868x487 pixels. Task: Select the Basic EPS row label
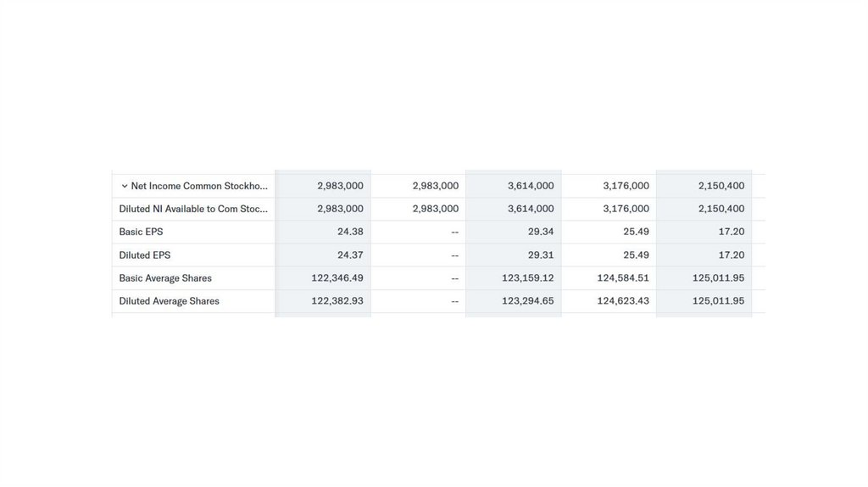[142, 232]
